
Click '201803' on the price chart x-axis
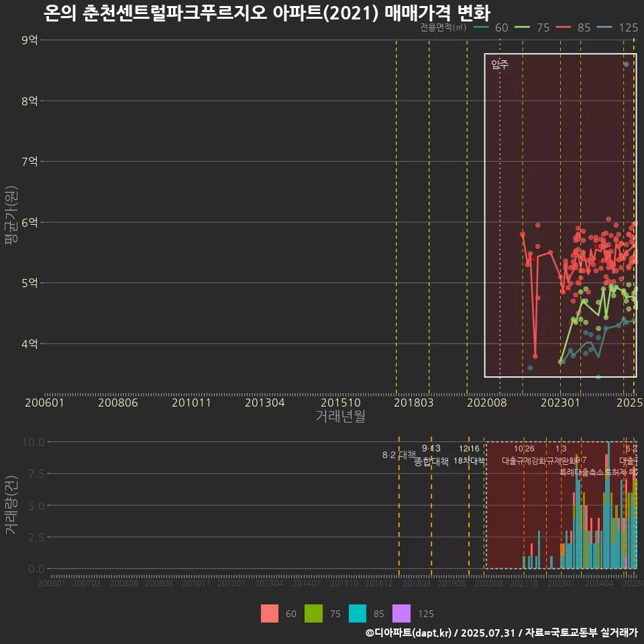[414, 402]
